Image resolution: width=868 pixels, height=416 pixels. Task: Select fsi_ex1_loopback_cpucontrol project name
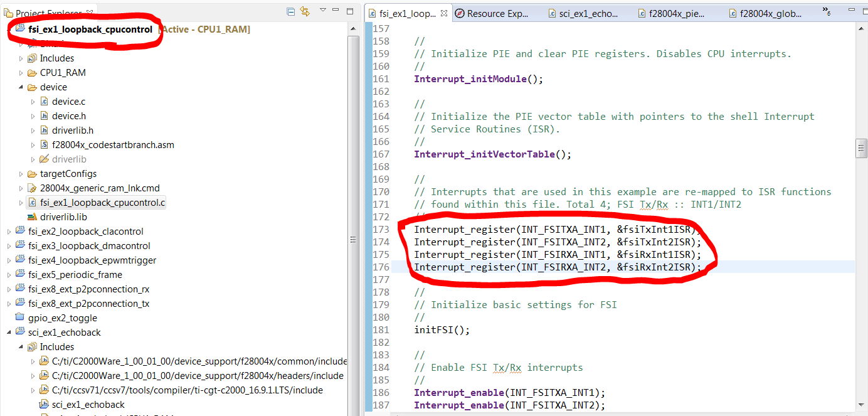(90, 29)
